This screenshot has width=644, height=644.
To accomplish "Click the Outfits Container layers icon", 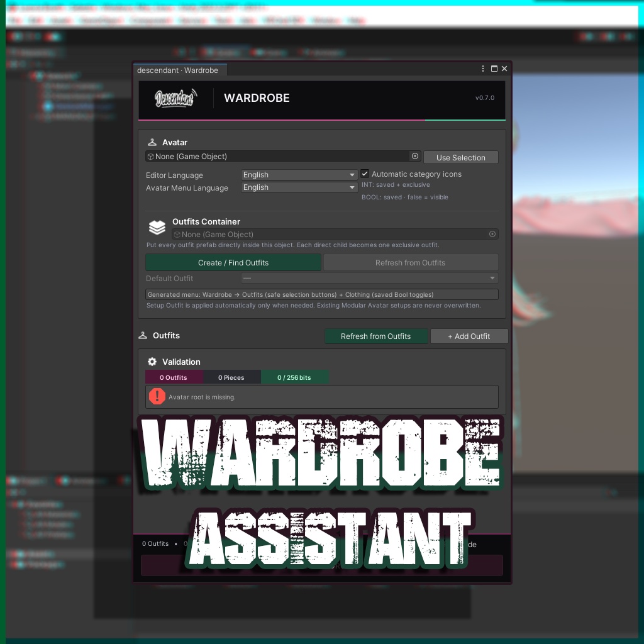I will coord(157,227).
